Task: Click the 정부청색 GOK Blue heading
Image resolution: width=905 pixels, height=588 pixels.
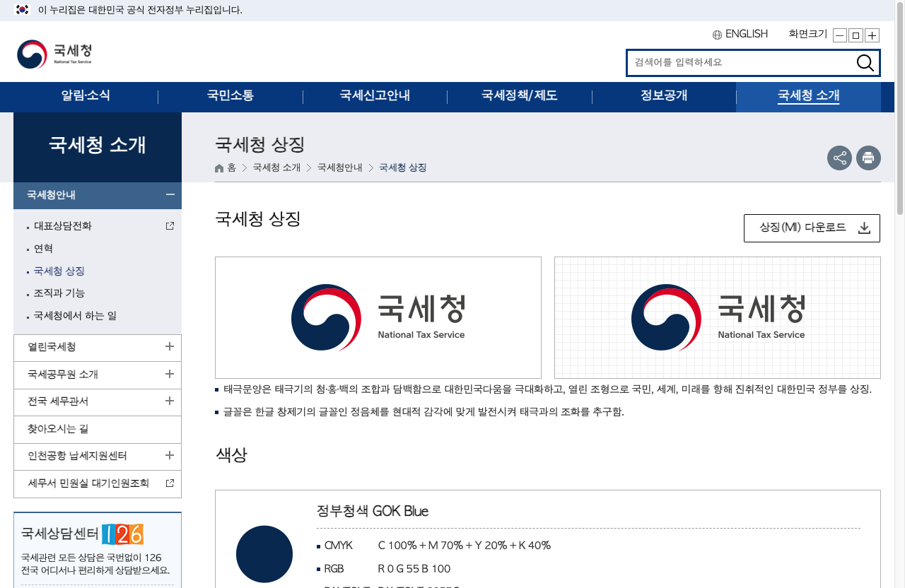Action: pyautogui.click(x=373, y=511)
